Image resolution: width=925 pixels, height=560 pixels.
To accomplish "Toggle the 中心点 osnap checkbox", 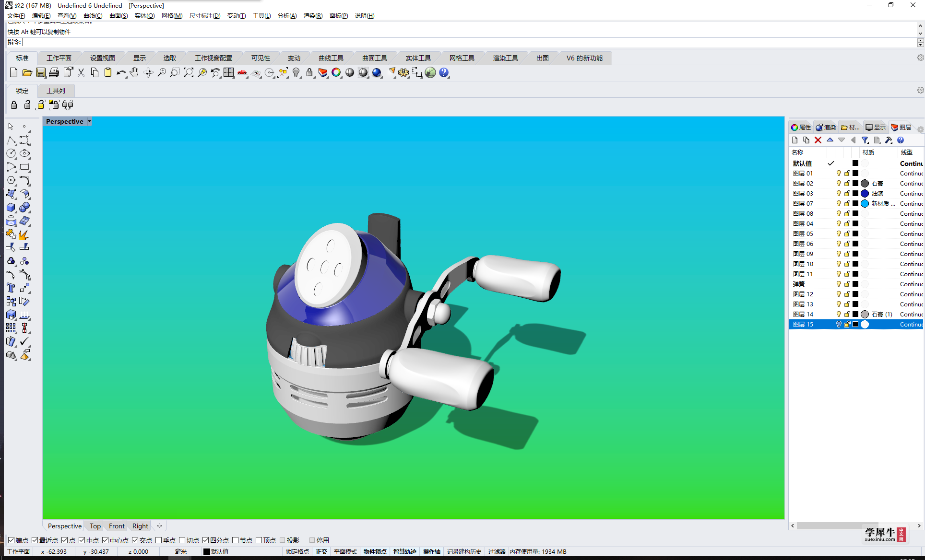I will click(105, 540).
